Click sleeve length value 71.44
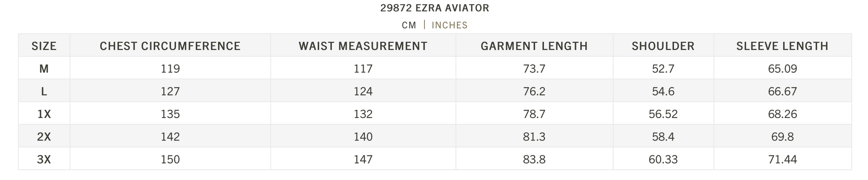This screenshot has height=180, width=868. point(783,160)
